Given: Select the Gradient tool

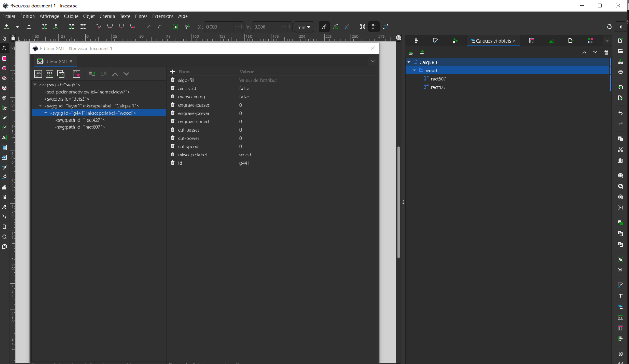Looking at the screenshot, I should point(4,147).
